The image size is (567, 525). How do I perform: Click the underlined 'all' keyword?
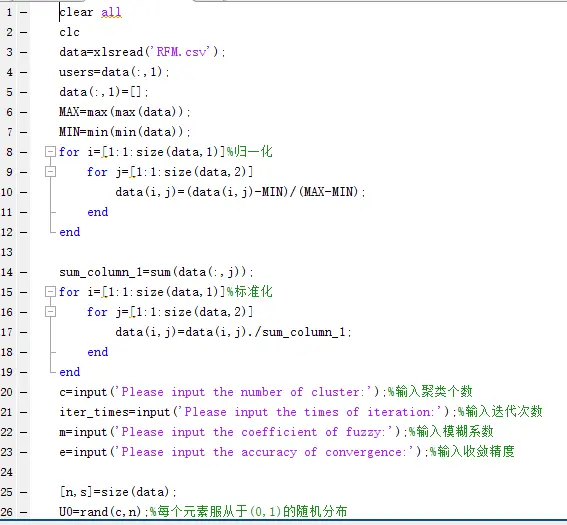(x=111, y=12)
